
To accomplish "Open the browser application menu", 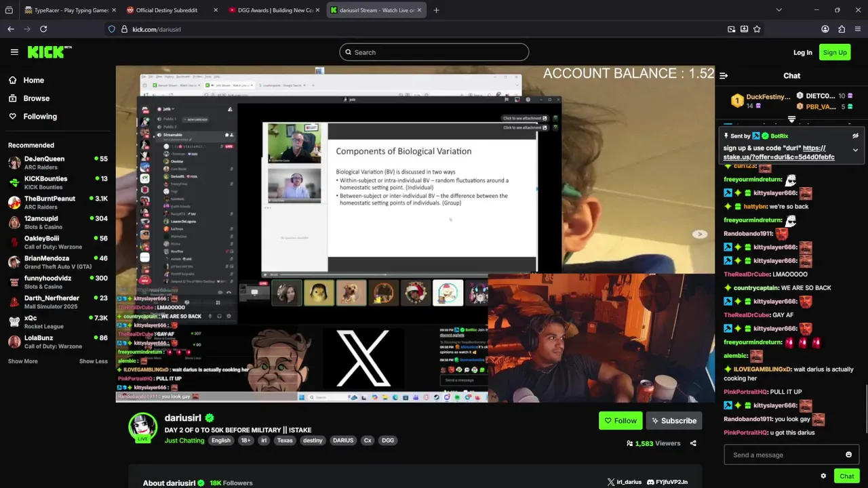I will pyautogui.click(x=857, y=29).
